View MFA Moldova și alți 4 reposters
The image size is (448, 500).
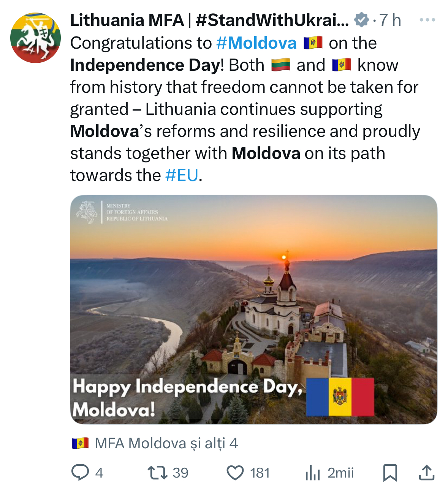tap(166, 443)
